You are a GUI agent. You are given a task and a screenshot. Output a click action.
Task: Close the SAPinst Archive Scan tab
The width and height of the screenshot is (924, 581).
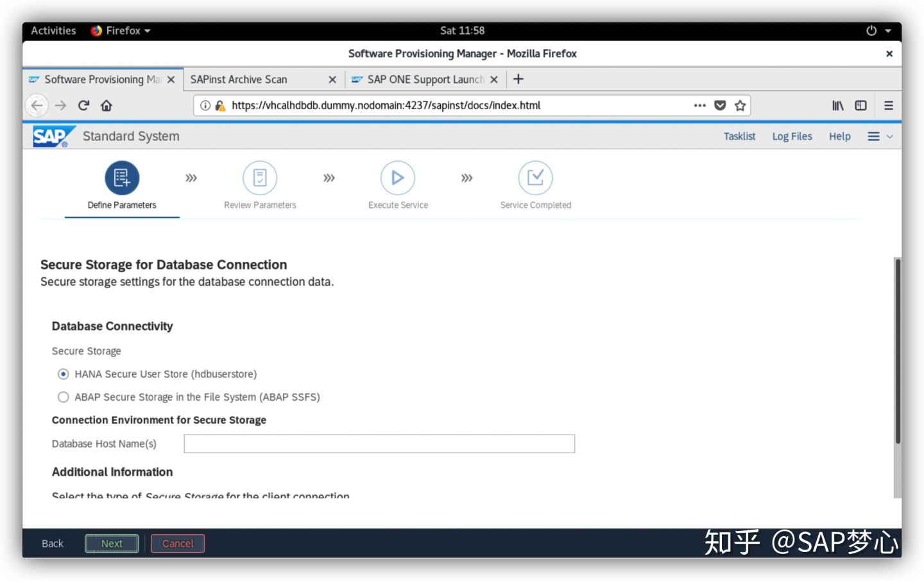332,80
